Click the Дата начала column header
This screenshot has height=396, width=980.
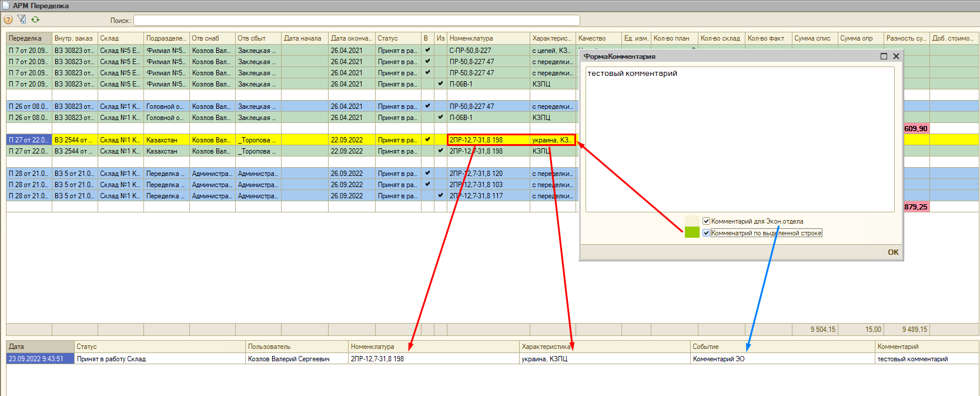tap(305, 38)
